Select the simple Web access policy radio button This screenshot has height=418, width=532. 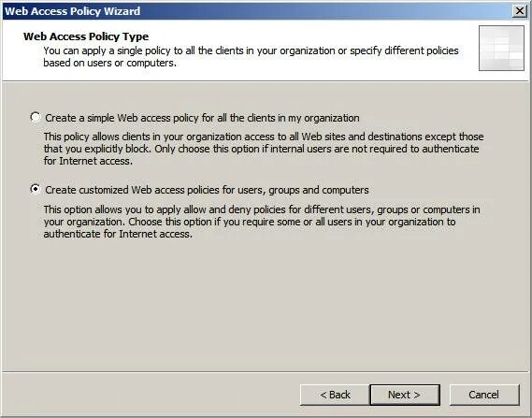pyautogui.click(x=36, y=117)
